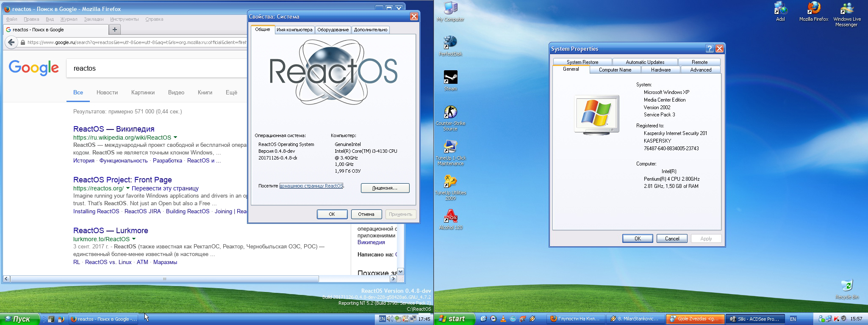
Task: Select Remote tab in System Properties
Action: pyautogui.click(x=699, y=62)
